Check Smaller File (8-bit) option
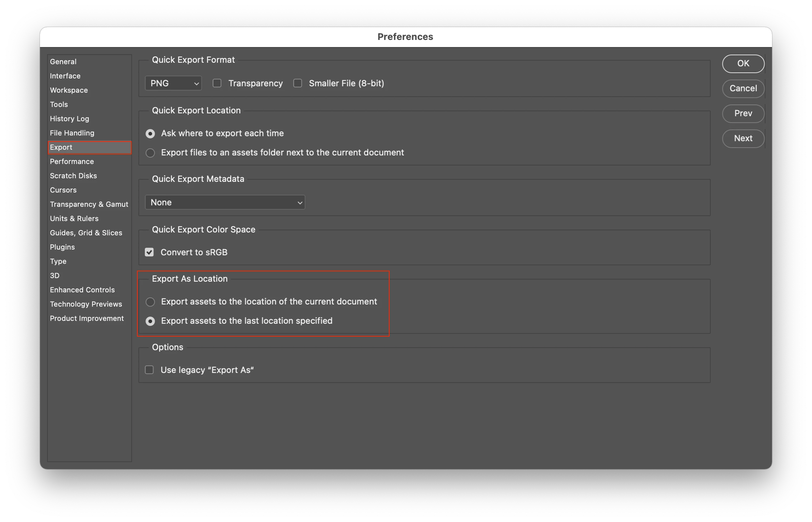This screenshot has width=812, height=522. click(298, 83)
